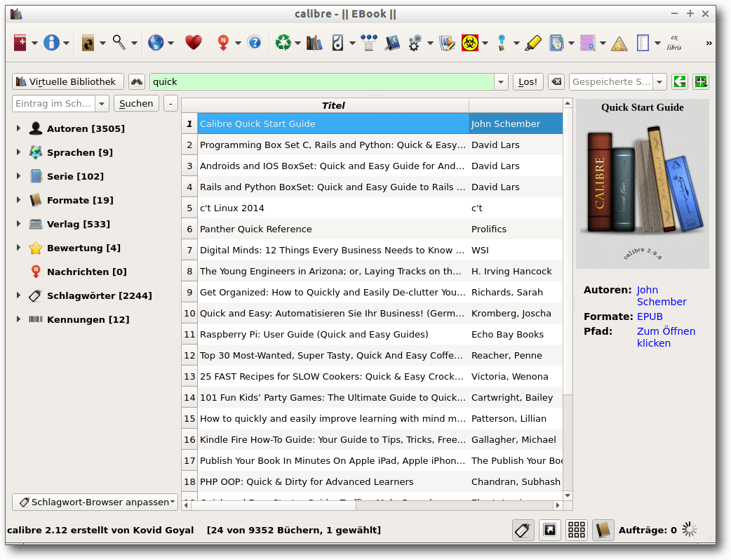731x560 pixels.
Task: Open the blue question mark Help icon
Action: click(255, 43)
